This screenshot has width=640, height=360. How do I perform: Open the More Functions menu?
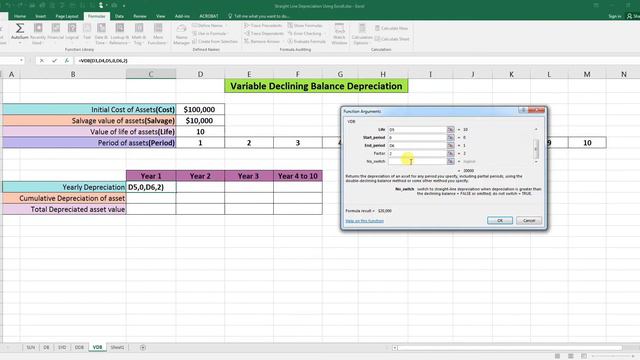click(x=157, y=34)
